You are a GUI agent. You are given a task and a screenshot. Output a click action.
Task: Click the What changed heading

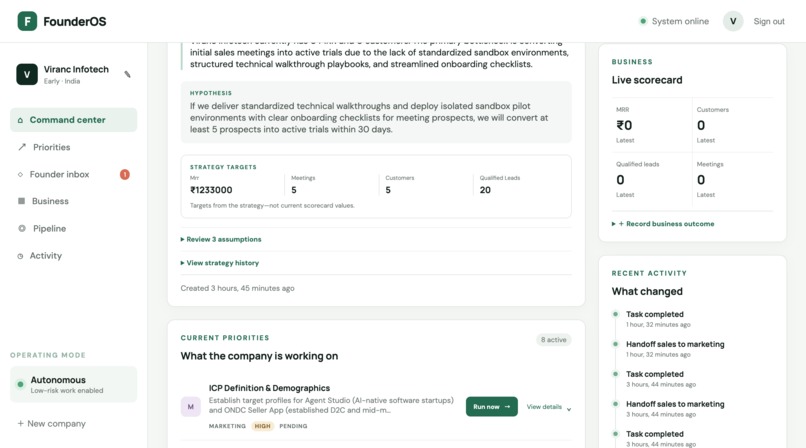647,291
